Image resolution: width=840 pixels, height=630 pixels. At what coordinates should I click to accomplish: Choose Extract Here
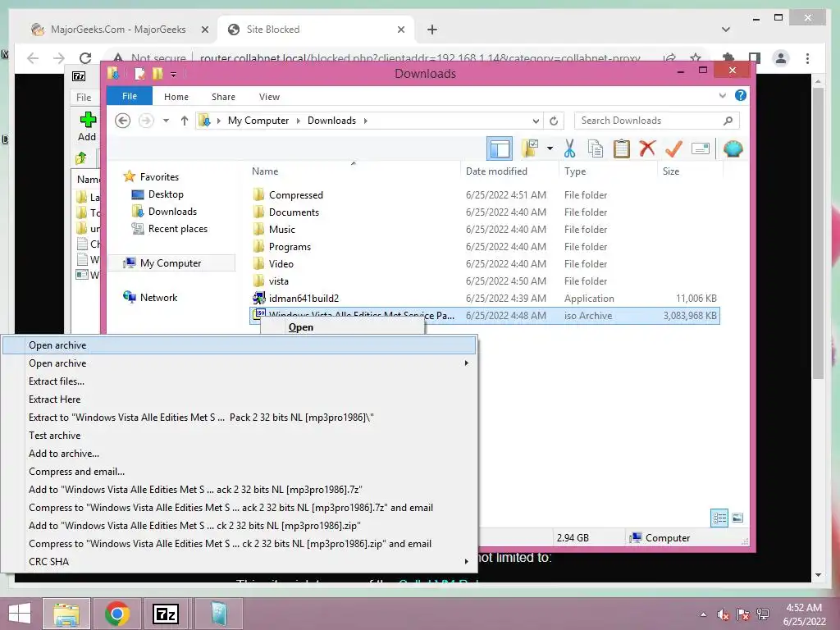tap(55, 399)
